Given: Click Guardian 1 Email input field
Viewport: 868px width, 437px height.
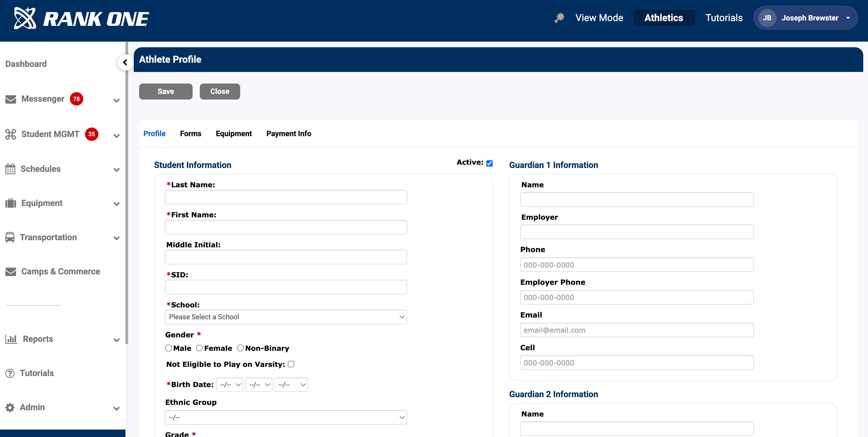Looking at the screenshot, I should click(x=636, y=330).
